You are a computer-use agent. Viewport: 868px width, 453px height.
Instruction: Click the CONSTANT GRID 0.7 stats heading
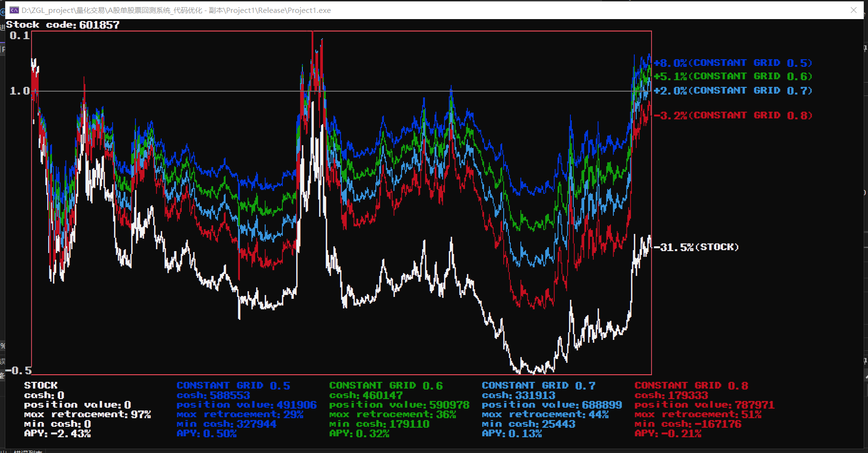(538, 385)
